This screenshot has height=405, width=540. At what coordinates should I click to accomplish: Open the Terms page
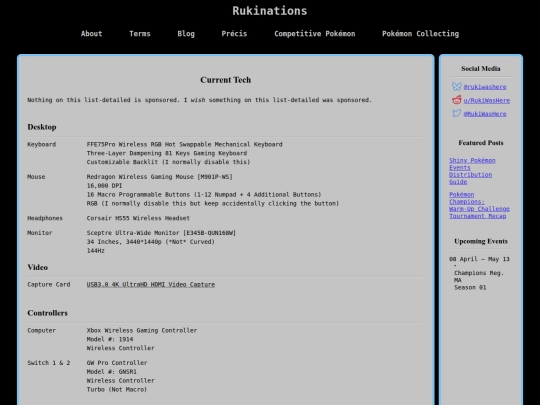[140, 34]
